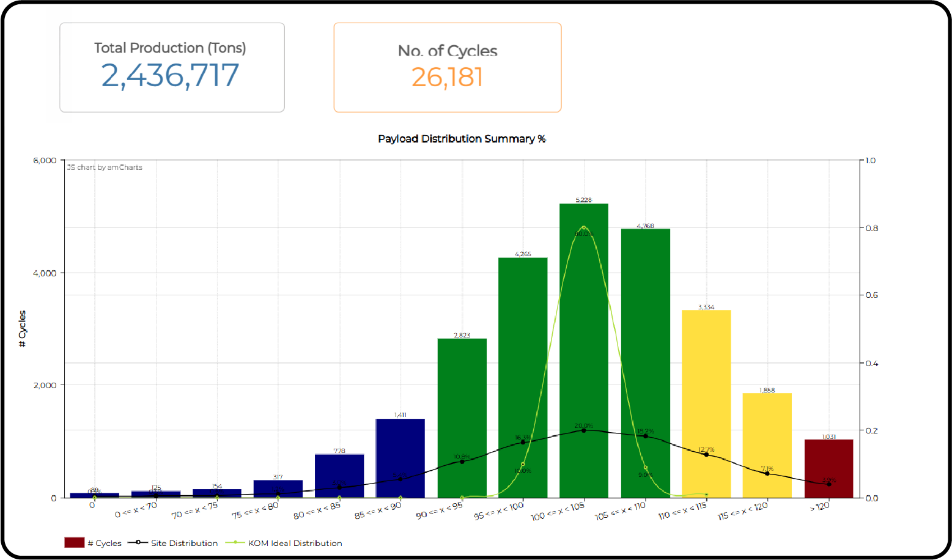Click the right axis value 0.4
This screenshot has height=560, width=952.
872,363
